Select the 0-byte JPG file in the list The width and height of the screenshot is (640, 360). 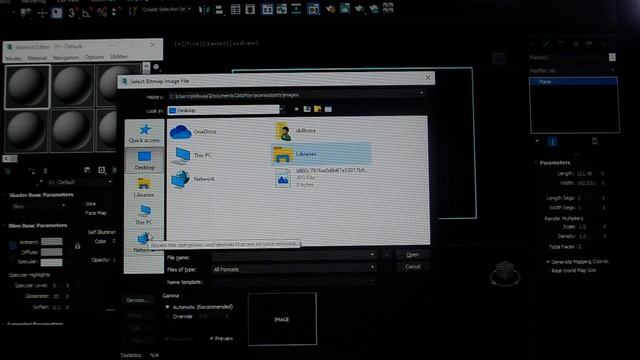click(321, 178)
